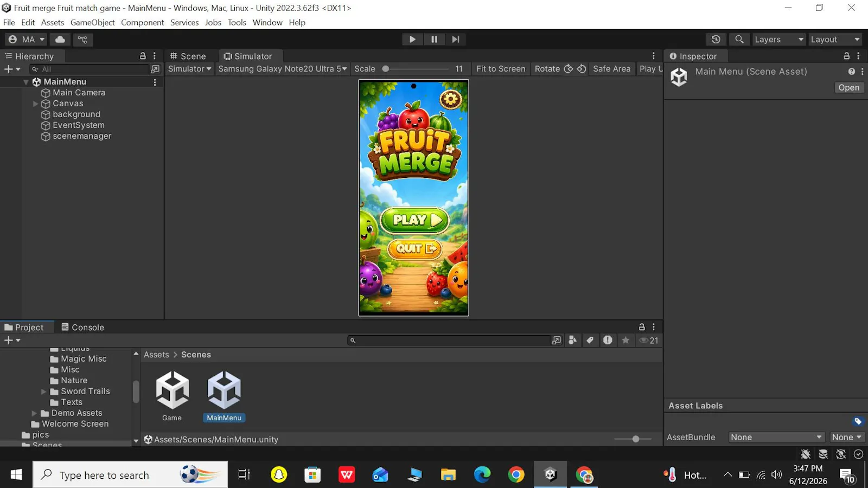The height and width of the screenshot is (488, 868).
Task: Open the Samsung Galaxy Note20 device dropdown
Action: click(x=282, y=69)
